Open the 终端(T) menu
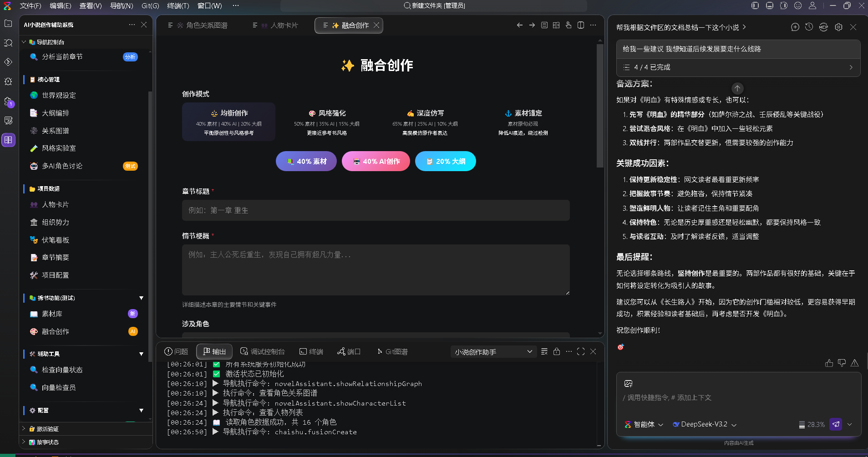Screen dimensions: 868x457 point(178,5)
